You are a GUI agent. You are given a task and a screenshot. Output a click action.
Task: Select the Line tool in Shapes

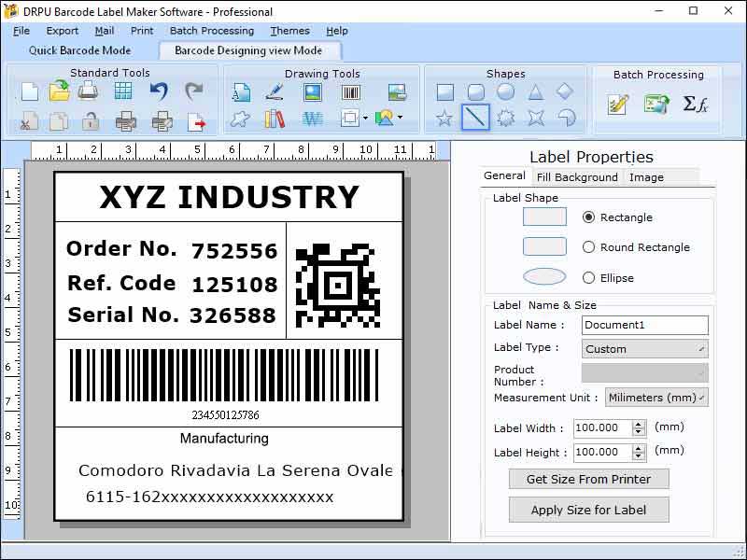(475, 118)
